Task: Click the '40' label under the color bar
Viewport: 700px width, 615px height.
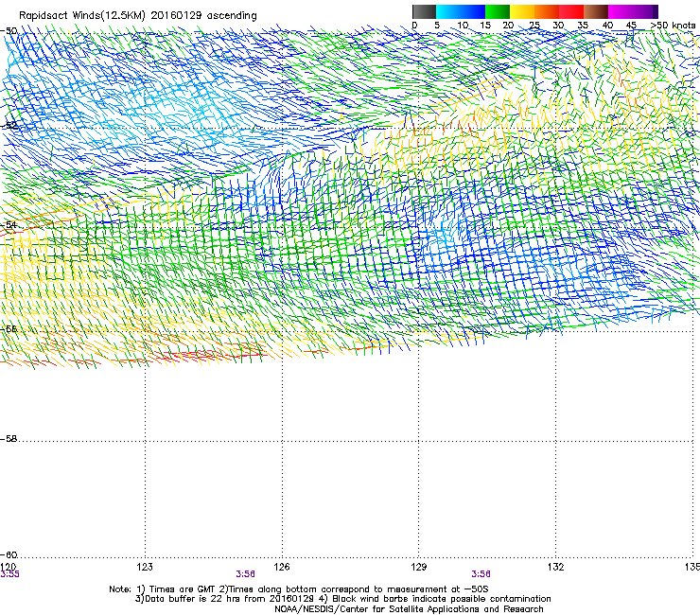Action: click(x=607, y=26)
